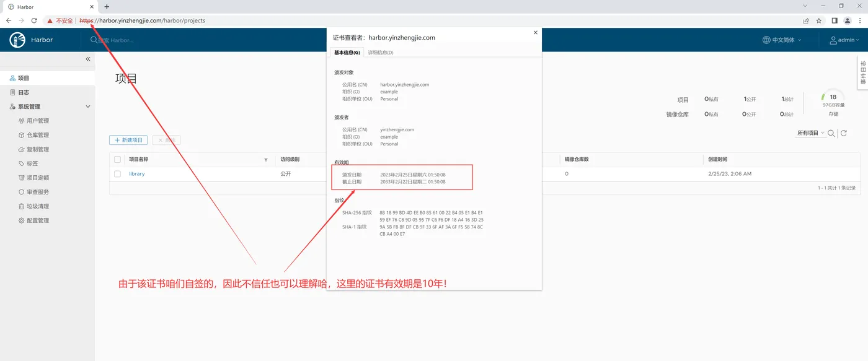This screenshot has width=868, height=361.
Task: Open the 日志 (Logs) sidebar item
Action: 24,92
